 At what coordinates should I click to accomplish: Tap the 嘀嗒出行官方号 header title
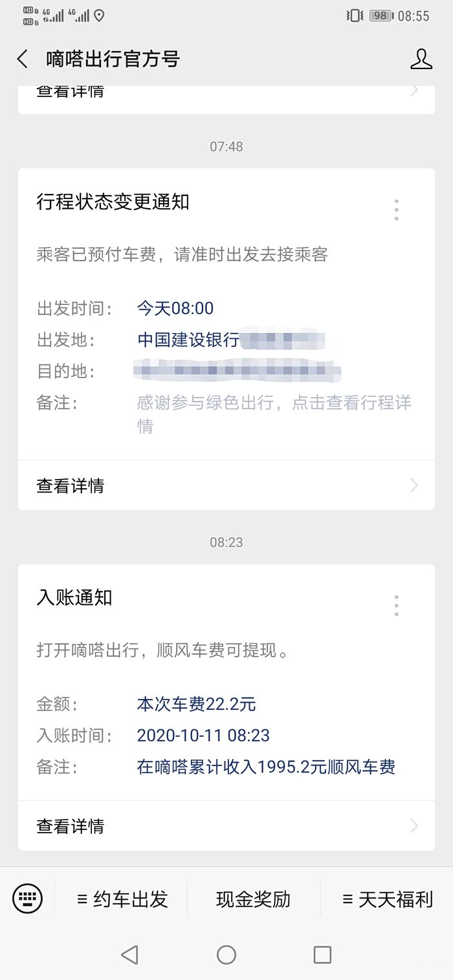coord(113,59)
